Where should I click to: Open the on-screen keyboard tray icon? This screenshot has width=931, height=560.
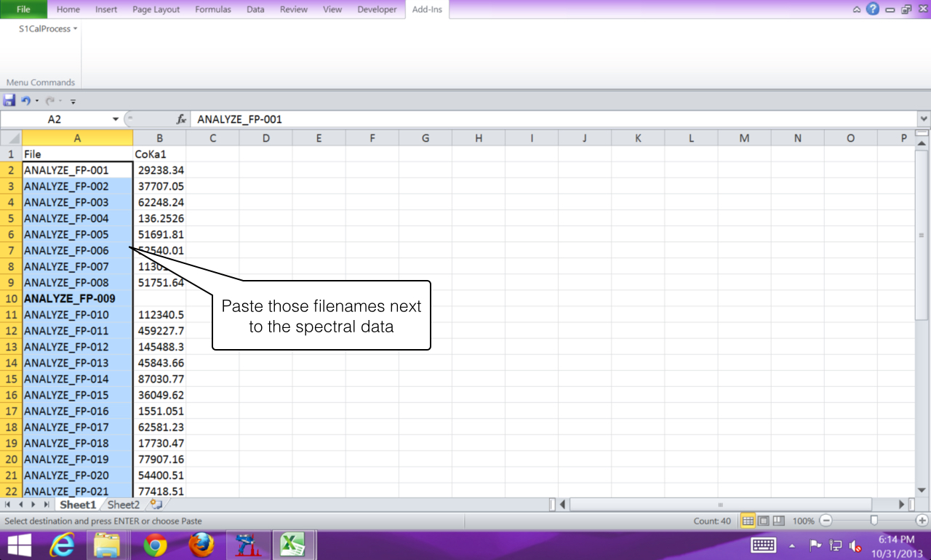tap(763, 545)
